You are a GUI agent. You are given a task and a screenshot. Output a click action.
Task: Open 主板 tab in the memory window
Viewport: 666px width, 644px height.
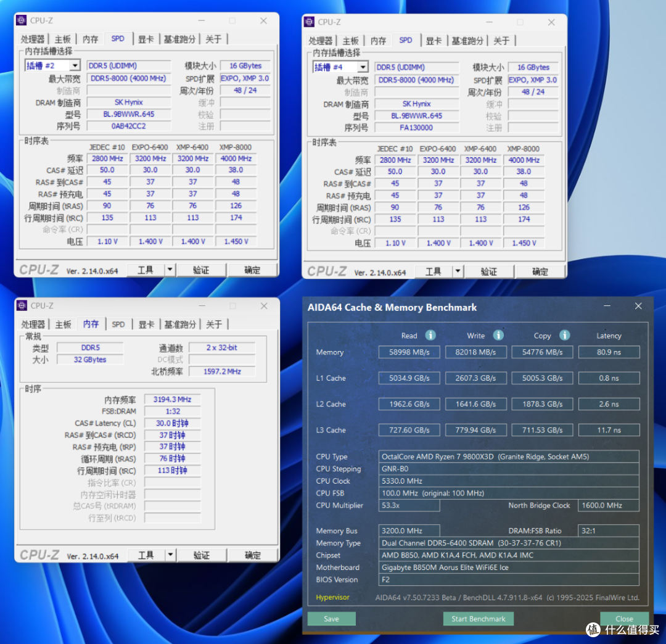pos(63,324)
